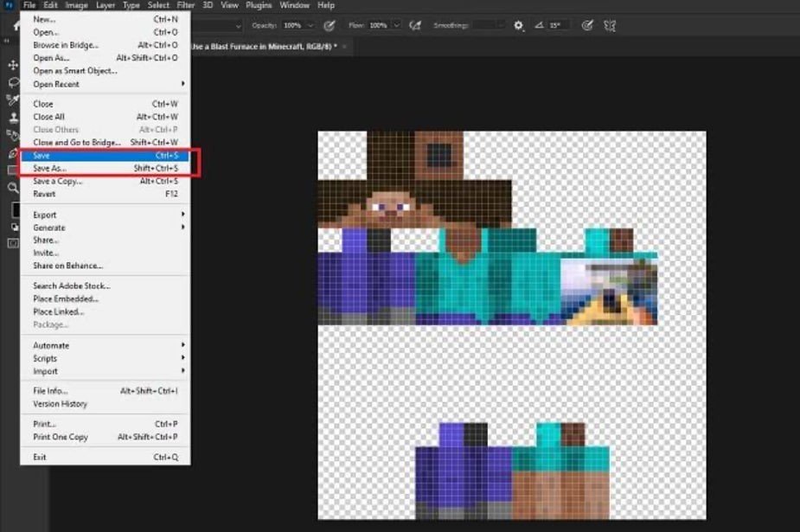
Task: Open the Window menu
Action: pos(294,5)
